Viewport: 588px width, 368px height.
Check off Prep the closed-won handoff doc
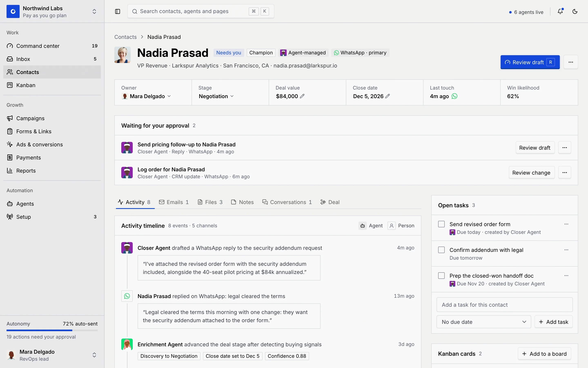coord(441,276)
